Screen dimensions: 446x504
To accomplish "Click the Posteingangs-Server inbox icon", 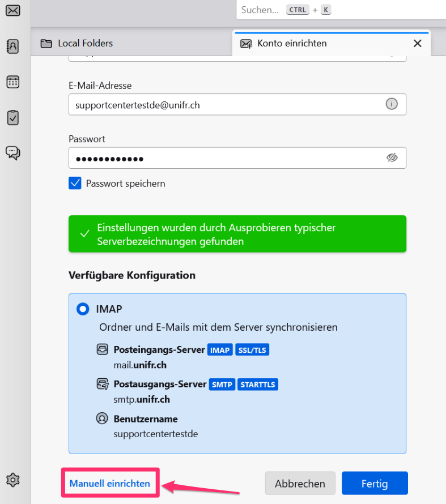I will tap(102, 350).
